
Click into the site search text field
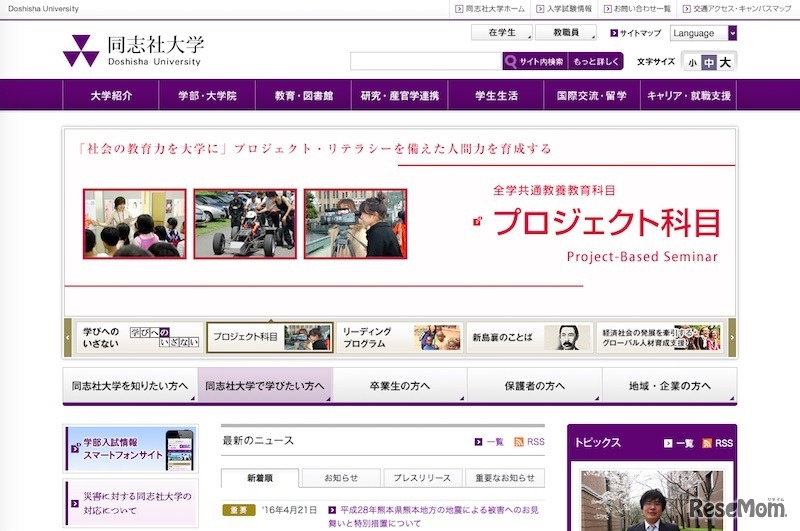[x=426, y=61]
